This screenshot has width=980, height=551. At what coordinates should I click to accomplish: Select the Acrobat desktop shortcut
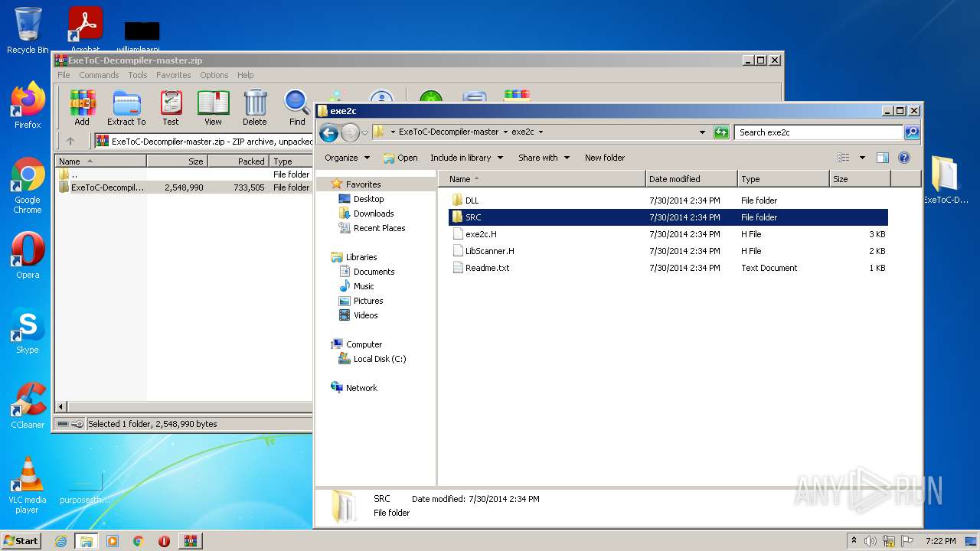(85, 30)
